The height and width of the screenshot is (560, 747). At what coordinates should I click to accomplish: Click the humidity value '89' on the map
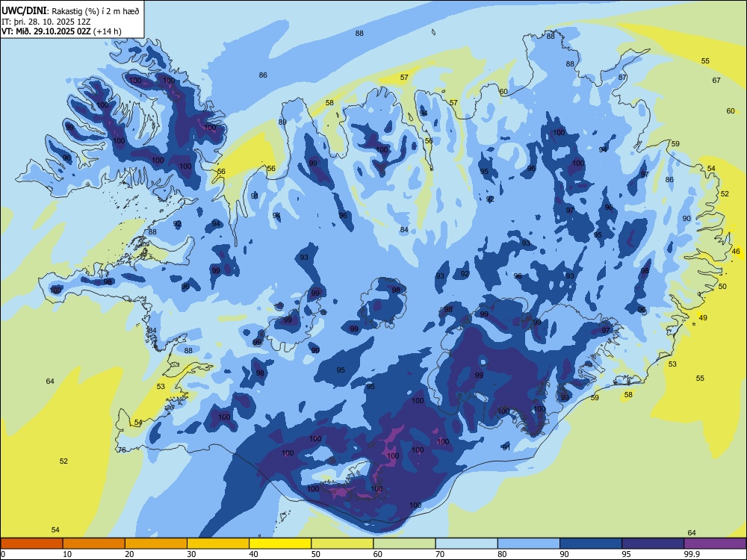point(282,122)
